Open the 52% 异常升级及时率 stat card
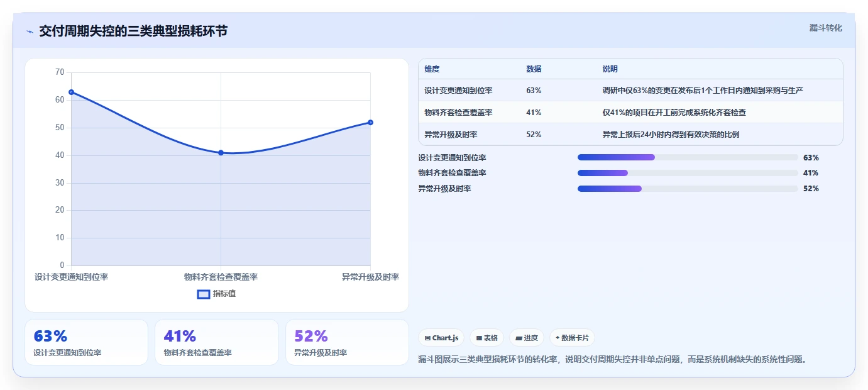This screenshot has width=868, height=390. [x=347, y=342]
